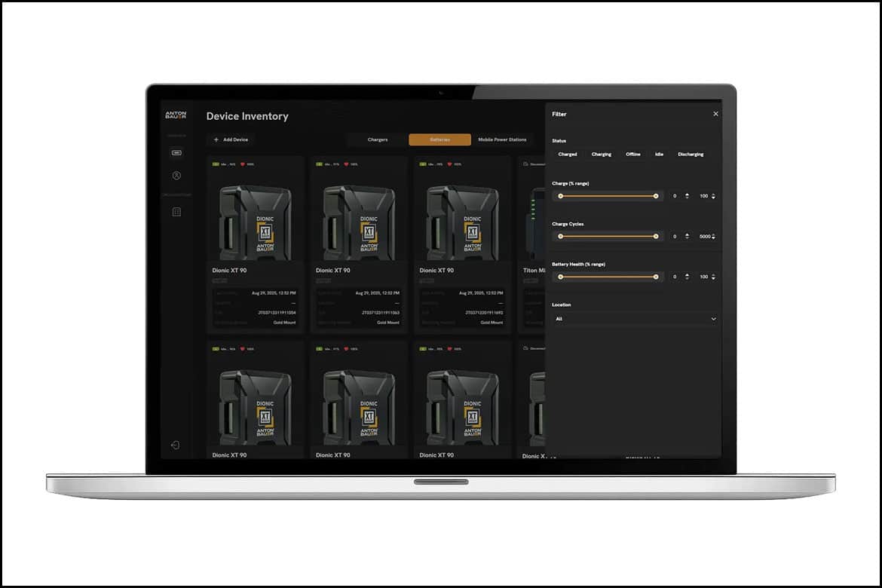Toggle the Charging status filter
The image size is (882, 588).
click(602, 155)
